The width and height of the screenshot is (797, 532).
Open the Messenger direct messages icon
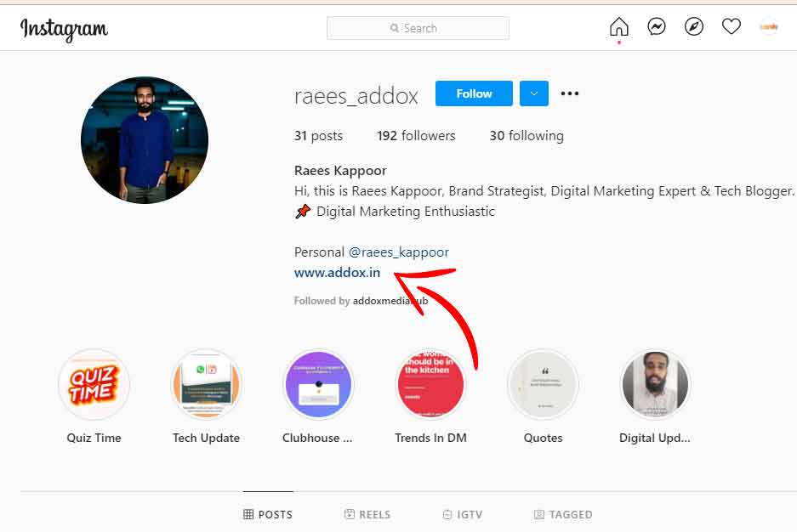point(656,26)
